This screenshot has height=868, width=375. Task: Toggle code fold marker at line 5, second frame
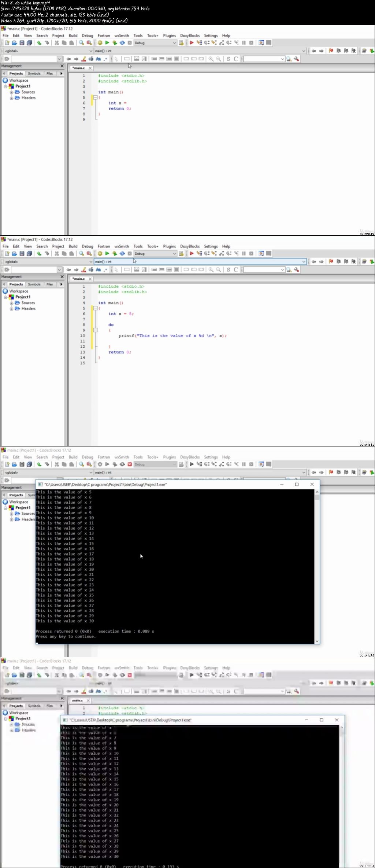click(95, 308)
